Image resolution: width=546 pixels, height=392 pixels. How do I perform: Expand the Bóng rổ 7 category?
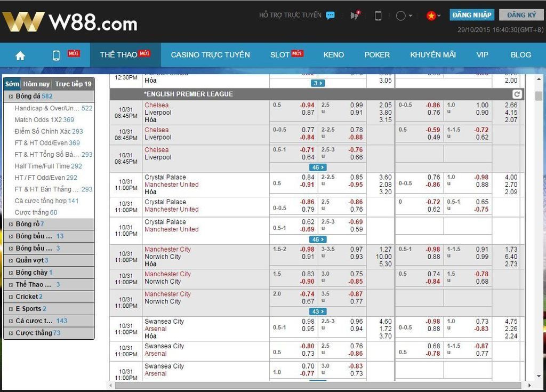click(49, 224)
